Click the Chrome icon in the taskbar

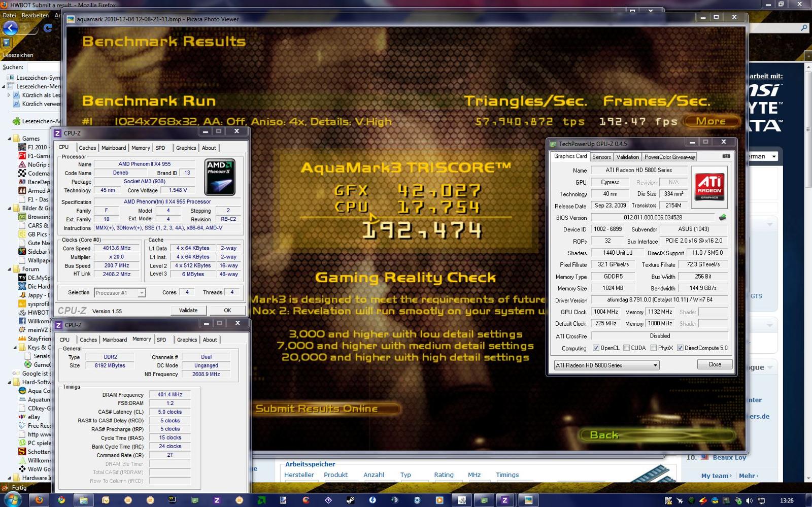tap(61, 500)
